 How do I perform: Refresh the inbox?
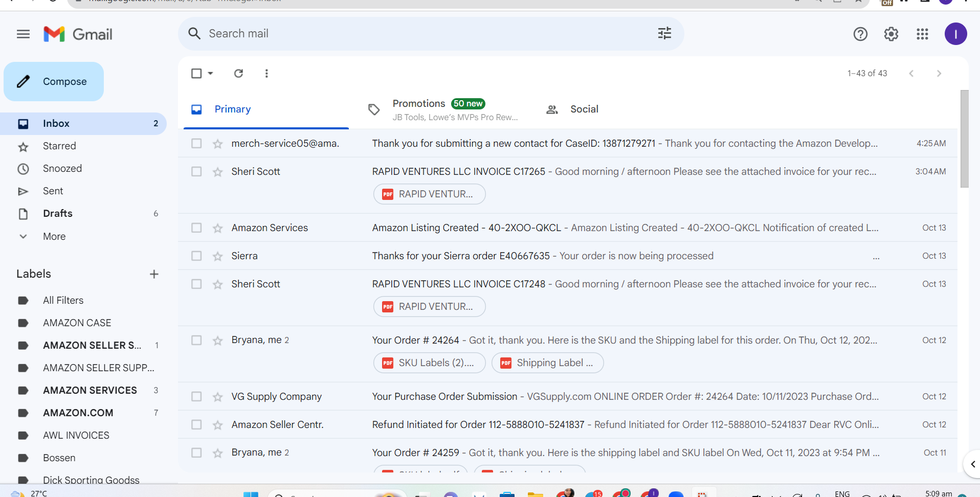click(238, 73)
